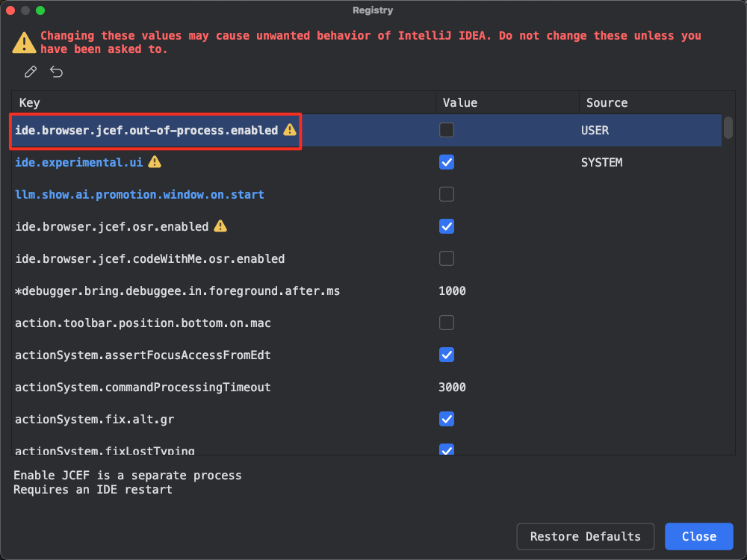Click the Revert to default arrow icon
This screenshot has width=747, height=560.
[x=57, y=72]
